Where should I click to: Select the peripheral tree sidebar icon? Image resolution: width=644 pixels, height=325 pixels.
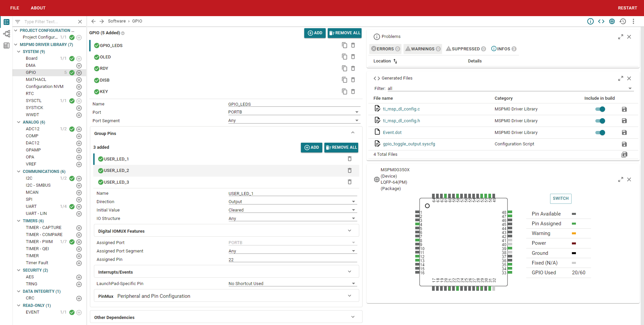coord(6,34)
